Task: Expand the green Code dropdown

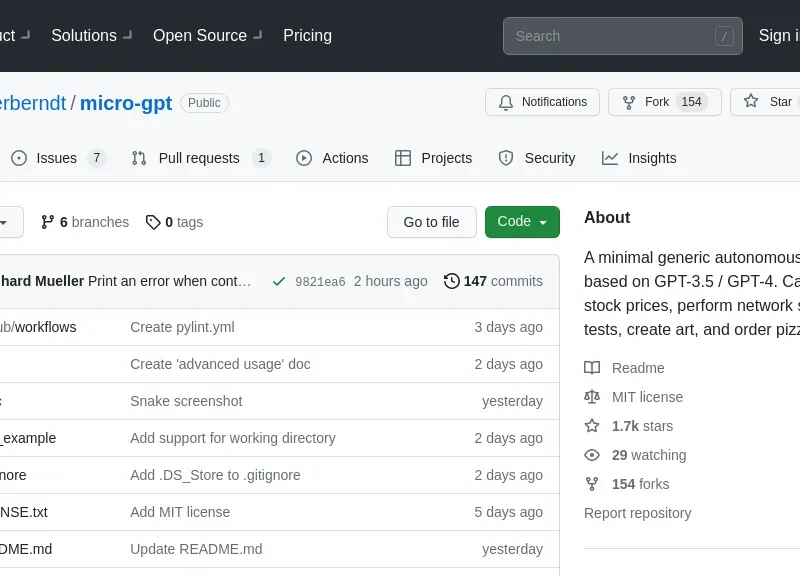Action: click(521, 222)
